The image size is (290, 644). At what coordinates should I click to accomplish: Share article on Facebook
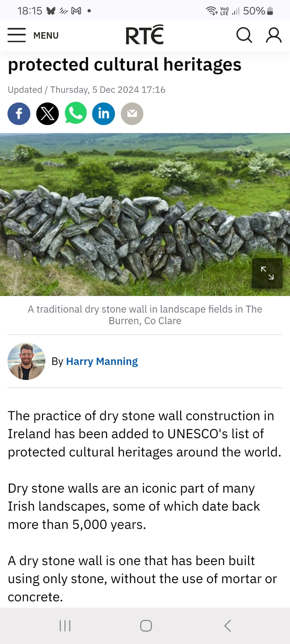(19, 114)
